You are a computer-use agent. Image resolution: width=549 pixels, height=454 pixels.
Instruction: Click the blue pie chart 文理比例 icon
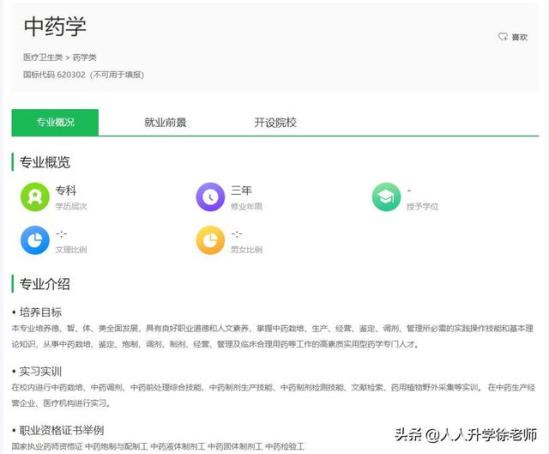[x=35, y=240]
